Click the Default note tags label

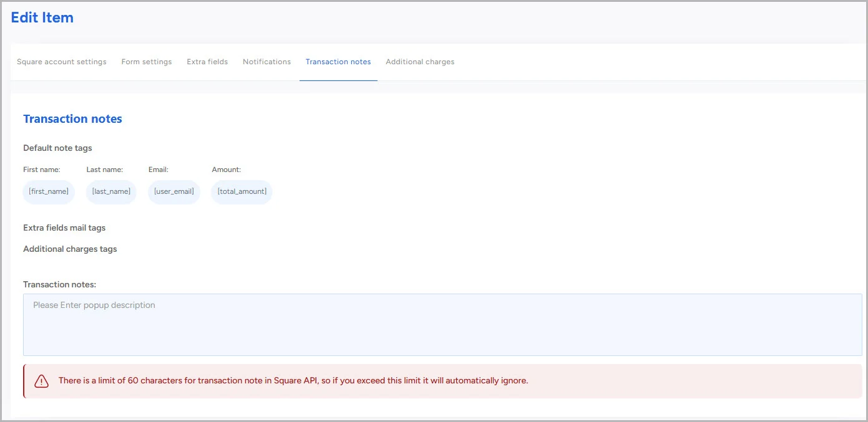coord(57,148)
